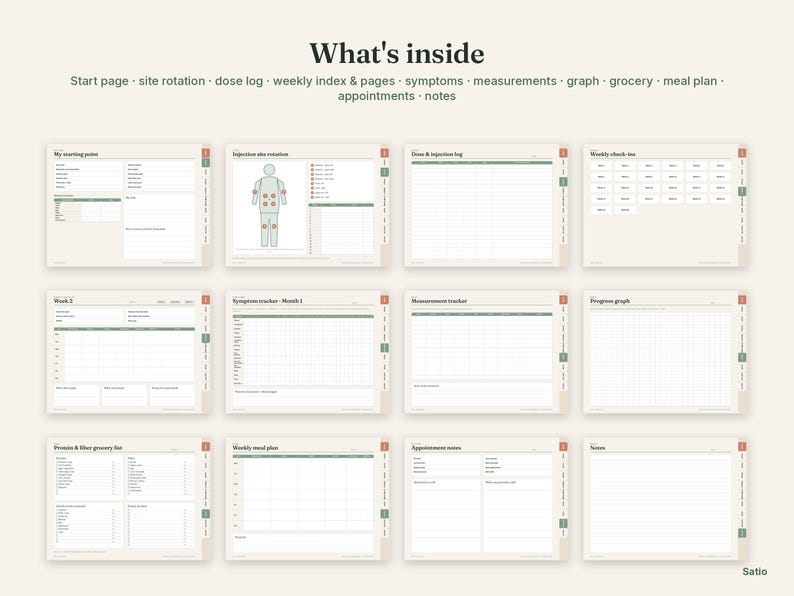Click "notes" in the subtitle

[440, 96]
